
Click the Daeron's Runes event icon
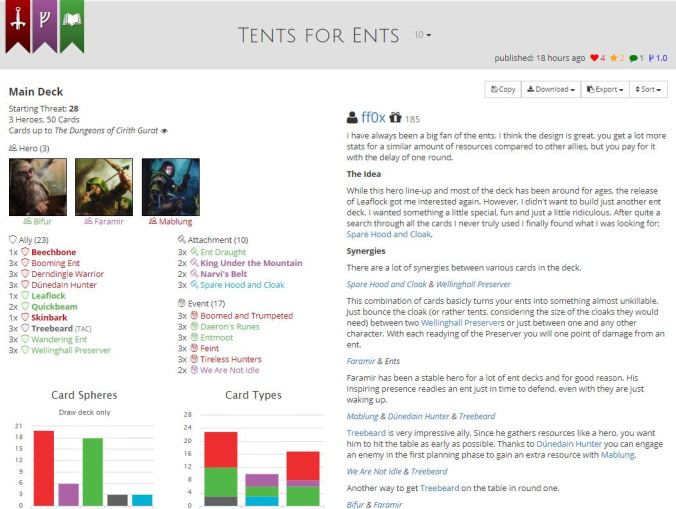pos(194,326)
